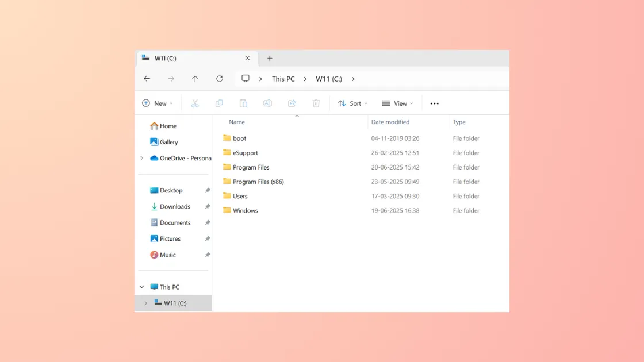
Task: Open the View options dropdown
Action: (x=397, y=103)
